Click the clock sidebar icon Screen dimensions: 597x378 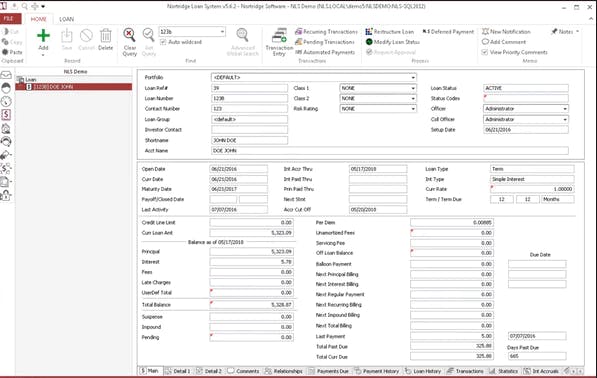tap(6, 101)
